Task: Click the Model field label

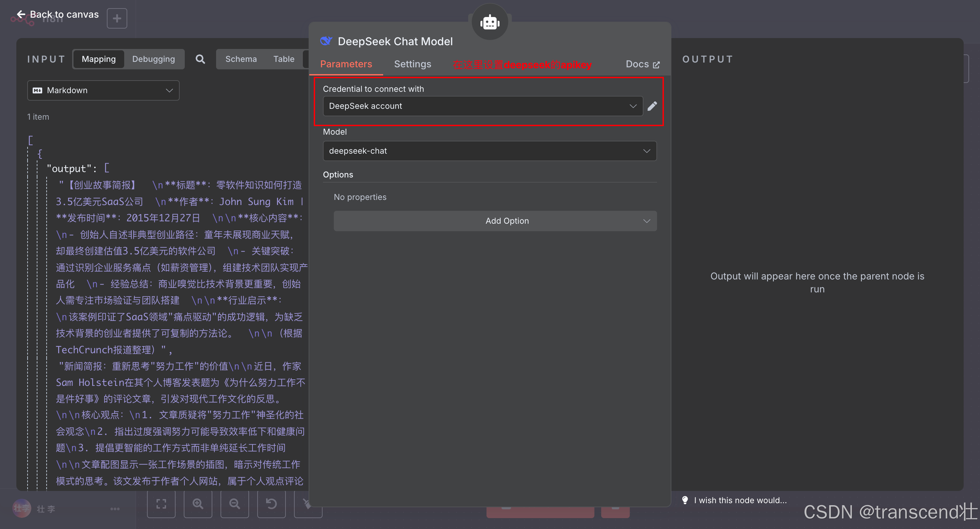Action: [x=335, y=132]
